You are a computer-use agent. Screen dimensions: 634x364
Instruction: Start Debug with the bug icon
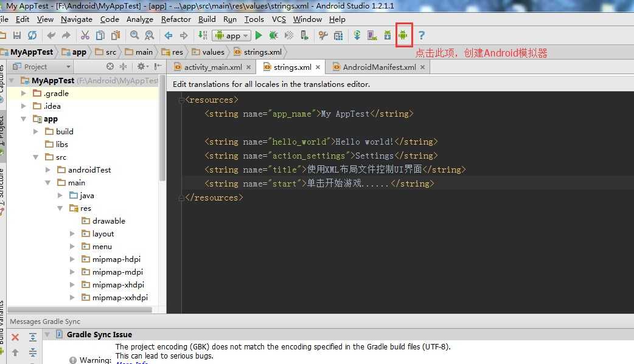point(274,36)
